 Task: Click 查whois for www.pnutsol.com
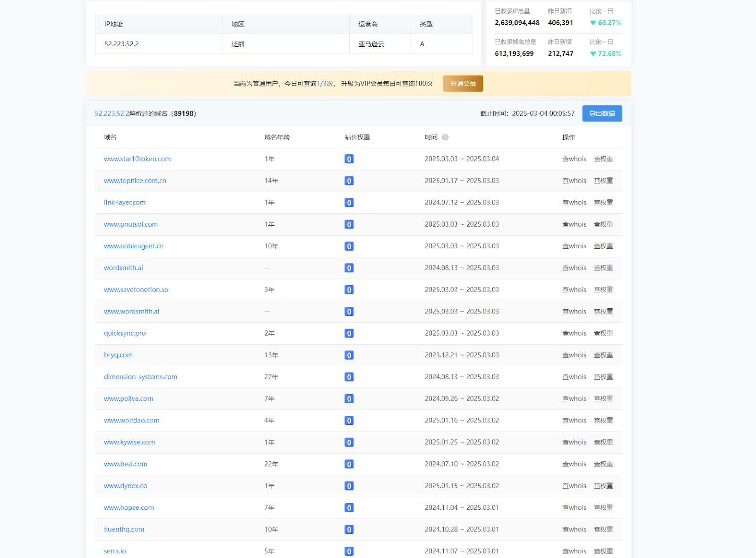[574, 224]
